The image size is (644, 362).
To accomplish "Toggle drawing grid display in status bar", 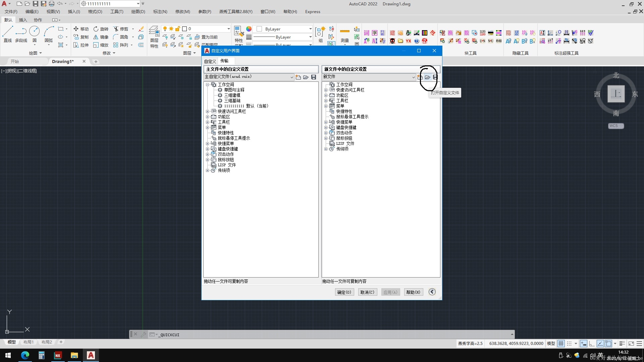I will (x=561, y=344).
